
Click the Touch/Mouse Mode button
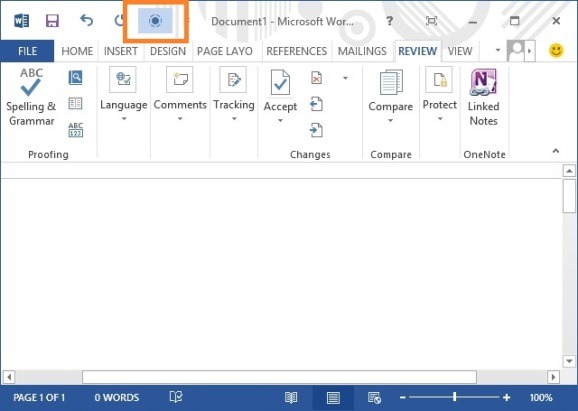(x=155, y=21)
